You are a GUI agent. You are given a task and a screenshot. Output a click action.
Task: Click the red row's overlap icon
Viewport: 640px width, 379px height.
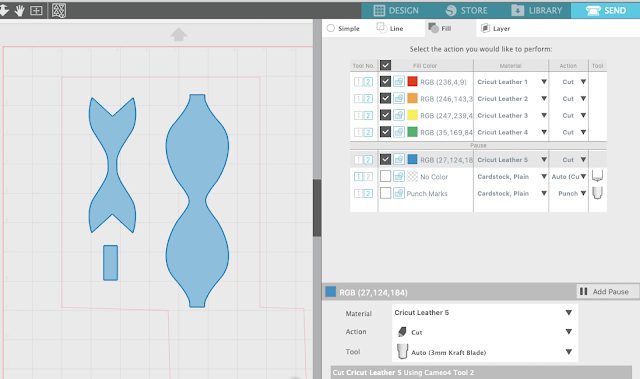(399, 82)
